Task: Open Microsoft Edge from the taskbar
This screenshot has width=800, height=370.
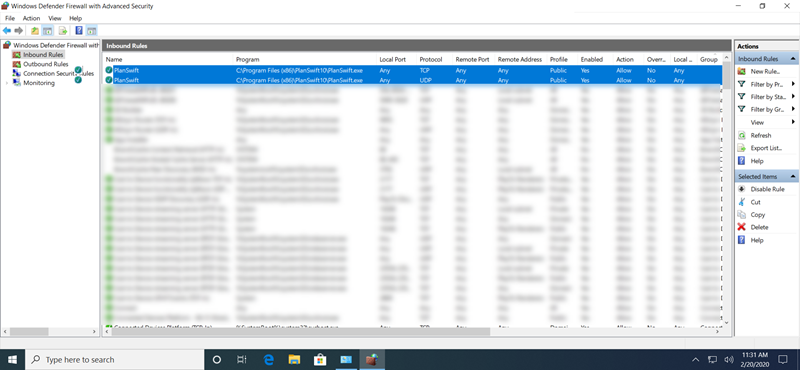Action: [268, 359]
